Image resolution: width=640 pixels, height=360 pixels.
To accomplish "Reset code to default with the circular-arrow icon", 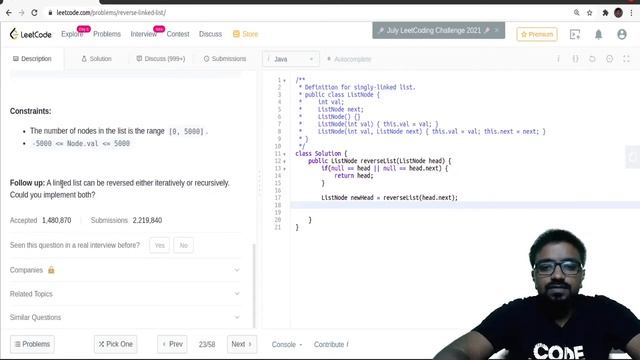I will (x=592, y=59).
